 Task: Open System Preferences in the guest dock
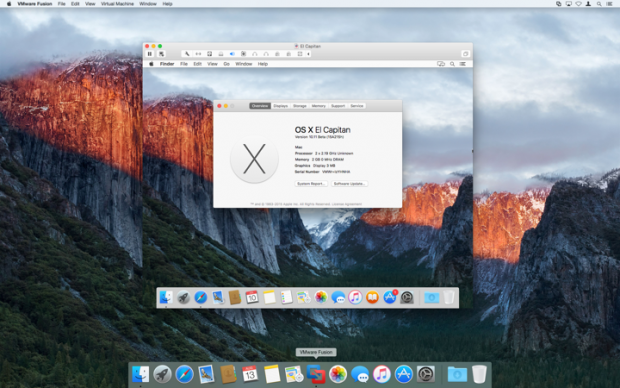406,297
